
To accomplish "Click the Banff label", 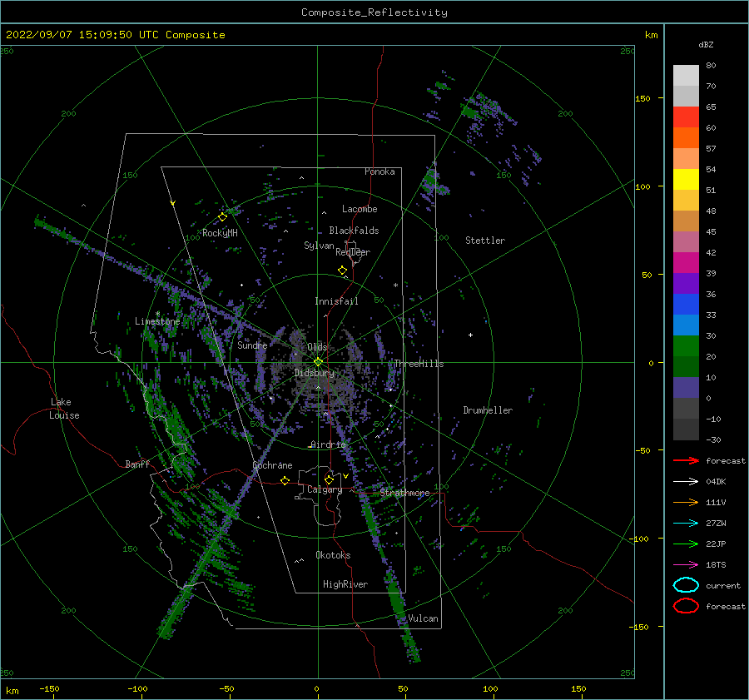I will click(137, 464).
